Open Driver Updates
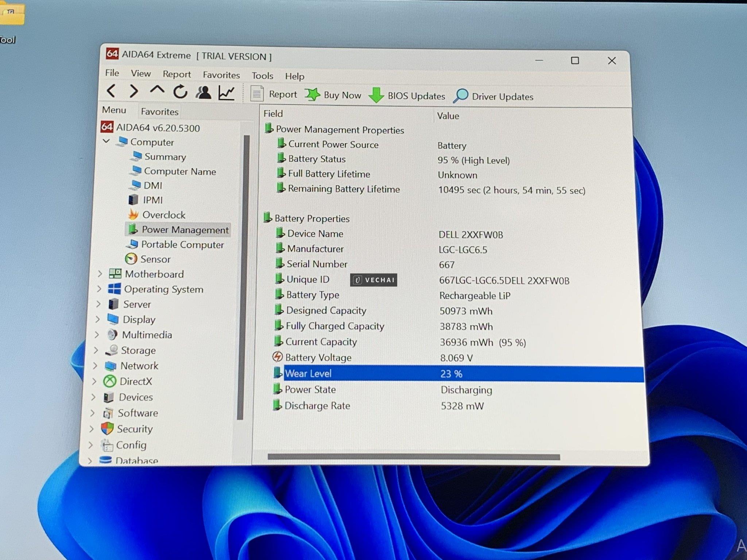This screenshot has width=747, height=560. (493, 97)
